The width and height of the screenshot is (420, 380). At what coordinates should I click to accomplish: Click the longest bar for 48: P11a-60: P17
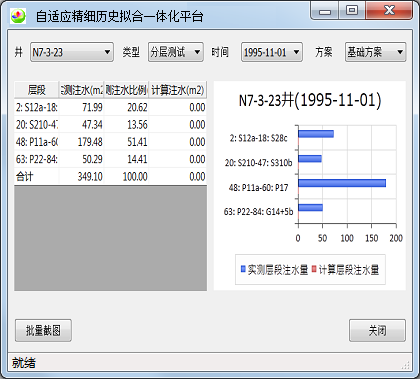pyautogui.click(x=342, y=183)
